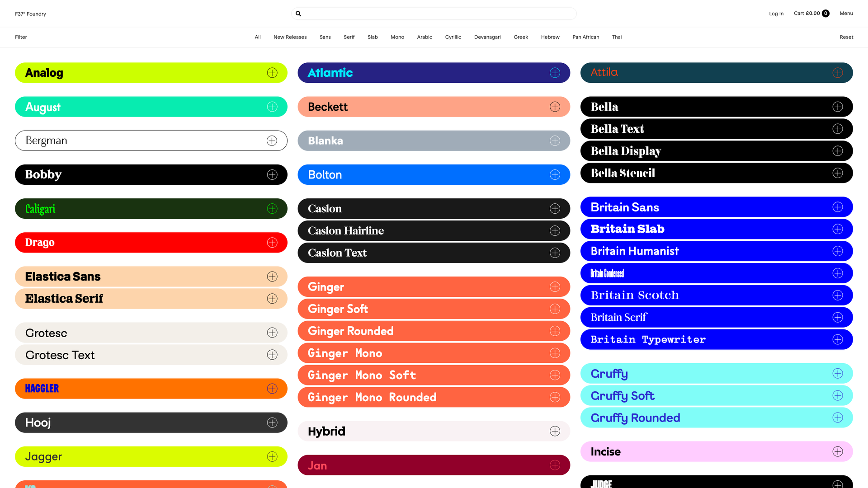Click the plus icon beside Gruffy Soft
Screen dimensions: 868x488
point(838,395)
